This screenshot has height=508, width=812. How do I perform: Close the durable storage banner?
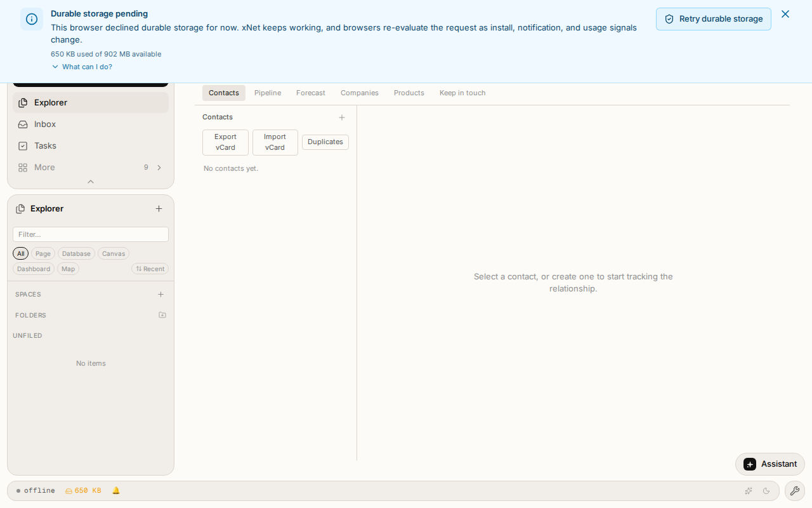785,14
